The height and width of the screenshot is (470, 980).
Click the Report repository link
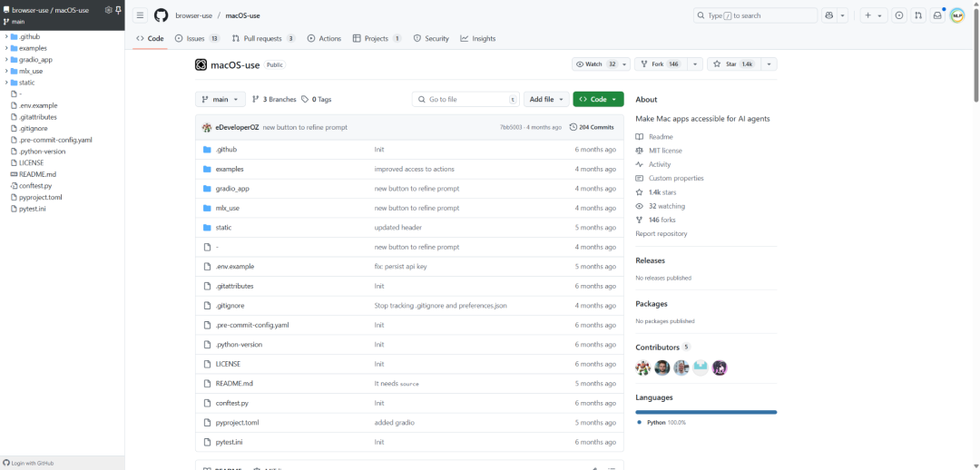click(x=661, y=234)
